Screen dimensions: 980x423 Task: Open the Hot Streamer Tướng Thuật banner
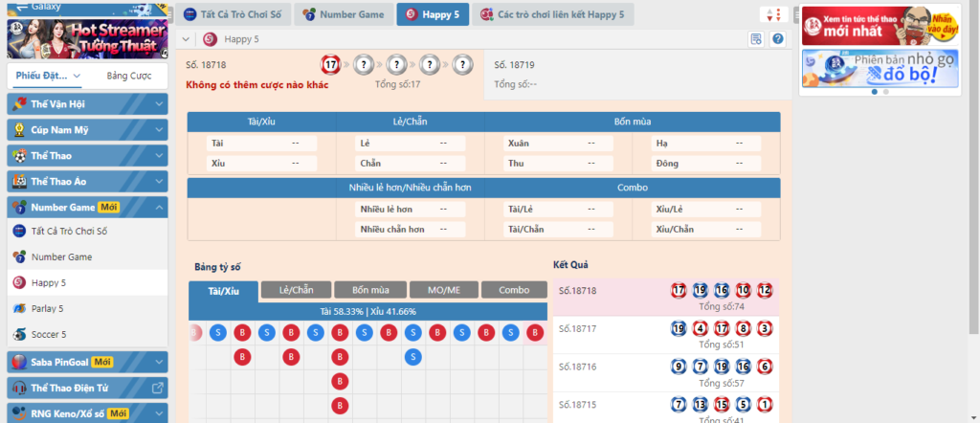[x=87, y=38]
